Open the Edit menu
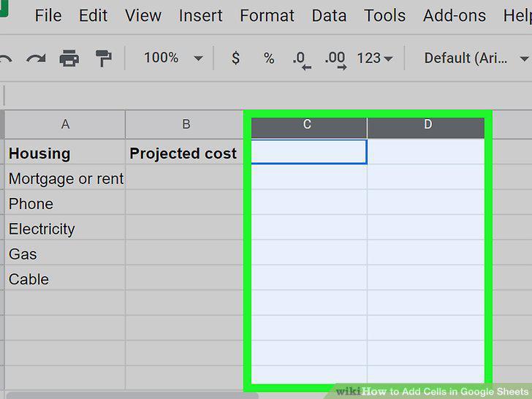Image resolution: width=532 pixels, height=399 pixels. tap(93, 15)
